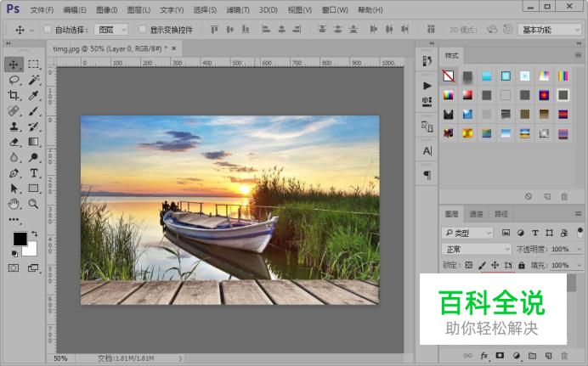
Task: Toggle the adjustment layer filter
Action: click(x=521, y=233)
